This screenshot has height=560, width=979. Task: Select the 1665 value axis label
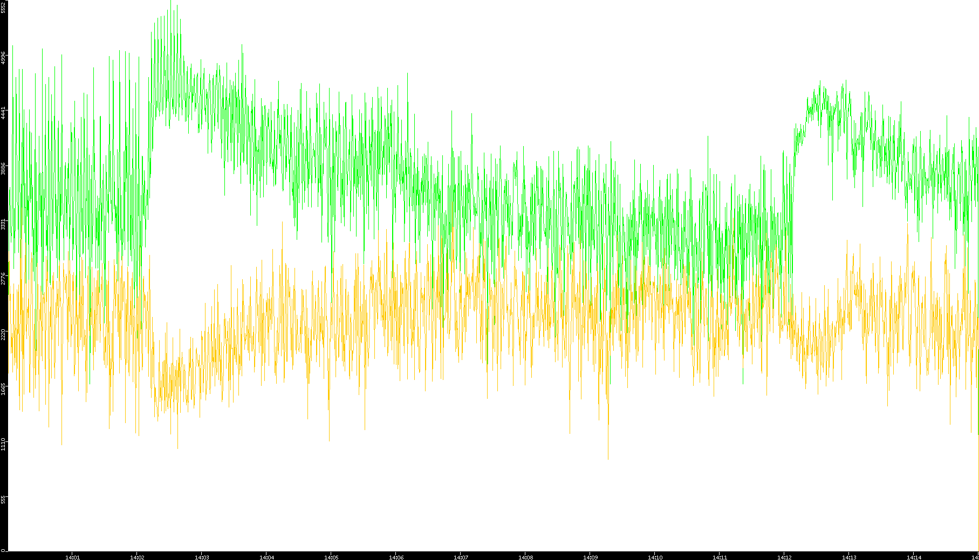tap(4, 390)
